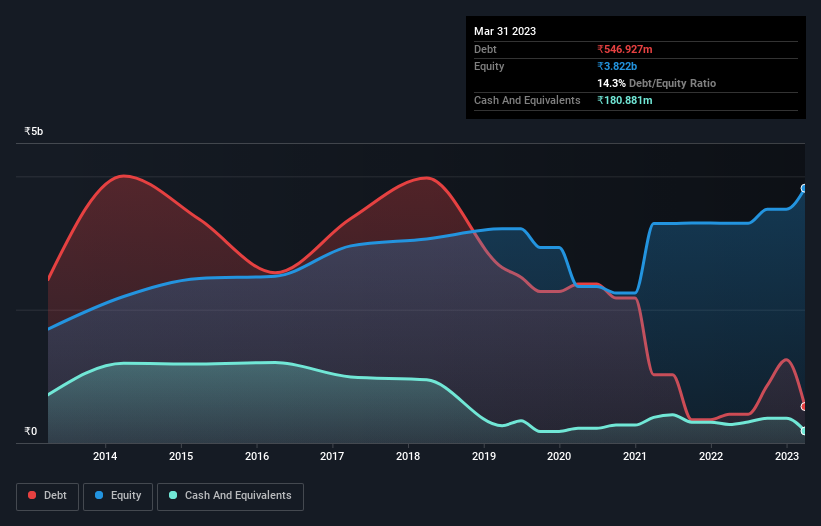This screenshot has width=821, height=526.
Task: Toggle the Equity series legend button
Action: (x=118, y=496)
